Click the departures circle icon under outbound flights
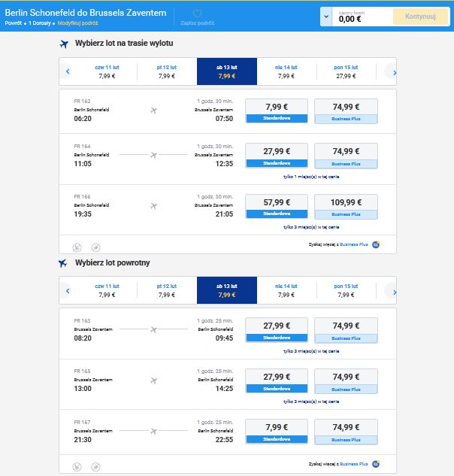The width and height of the screenshot is (454, 476). point(96,247)
